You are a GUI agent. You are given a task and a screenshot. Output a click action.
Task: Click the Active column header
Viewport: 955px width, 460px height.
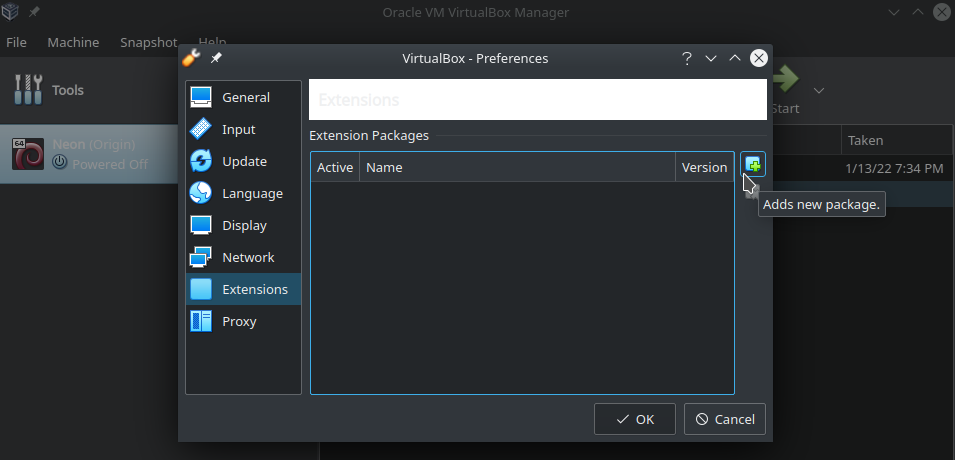pyautogui.click(x=335, y=168)
